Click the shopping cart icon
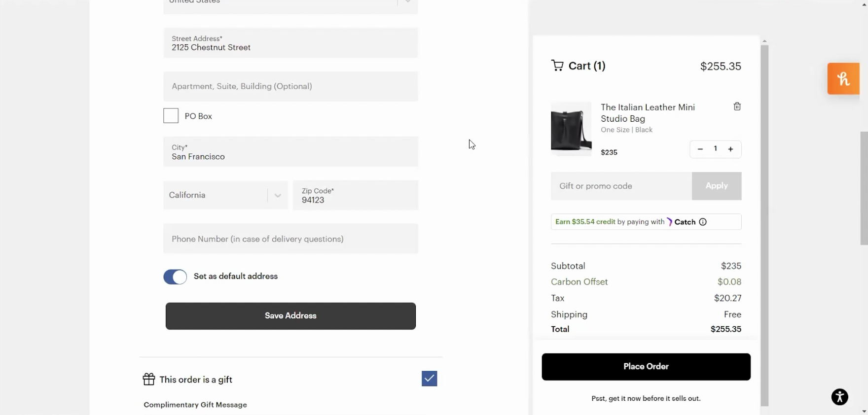Viewport: 868px width, 415px height. click(557, 66)
